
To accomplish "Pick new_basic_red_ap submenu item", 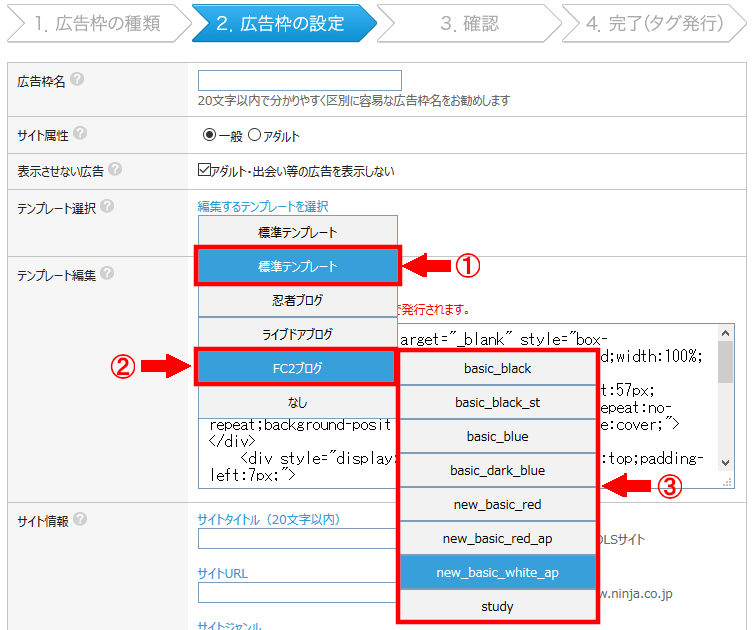I will [x=498, y=539].
